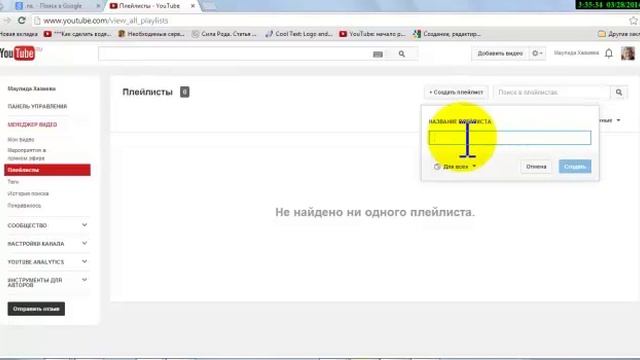Click the search icon next to the playlist search

[619, 92]
